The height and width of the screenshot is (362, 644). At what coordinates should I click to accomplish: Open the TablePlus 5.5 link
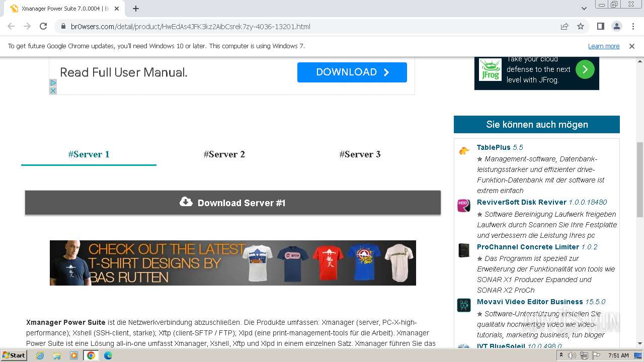pyautogui.click(x=500, y=147)
